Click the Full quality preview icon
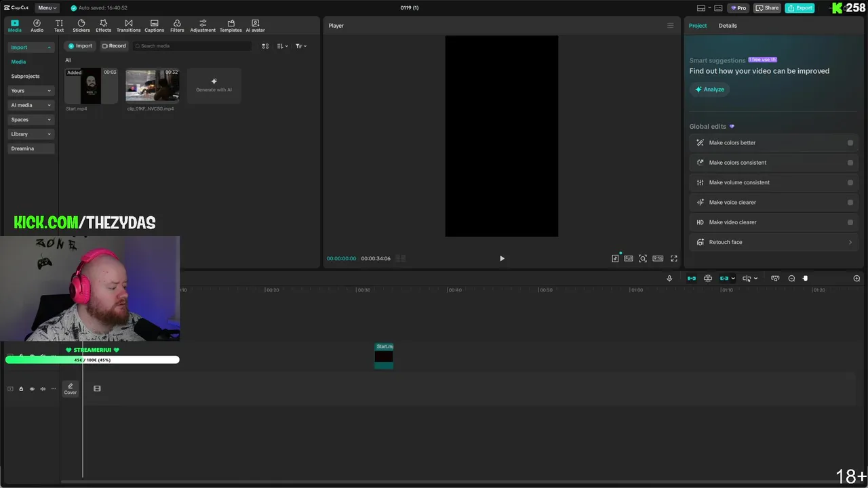 (629, 258)
